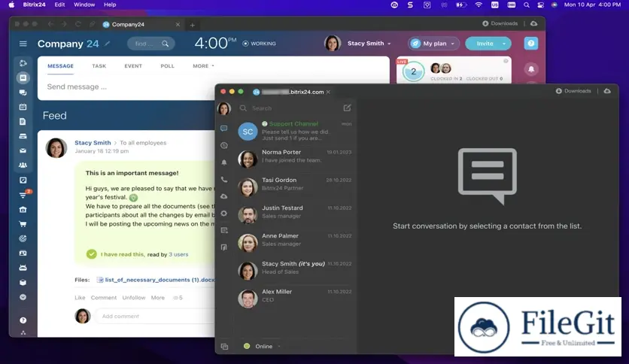Screen dimensions: 629x364
Task: Click the question mark icon in left sidebar
Action: pos(23,320)
